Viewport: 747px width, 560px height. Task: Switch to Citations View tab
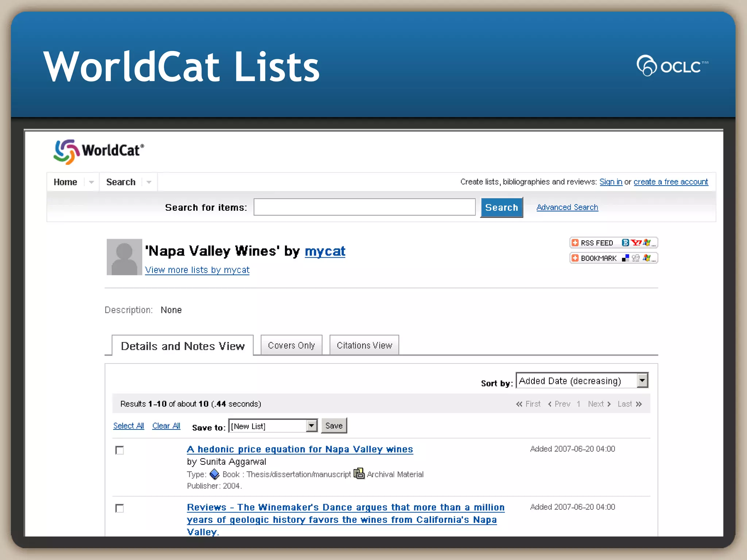click(x=364, y=345)
